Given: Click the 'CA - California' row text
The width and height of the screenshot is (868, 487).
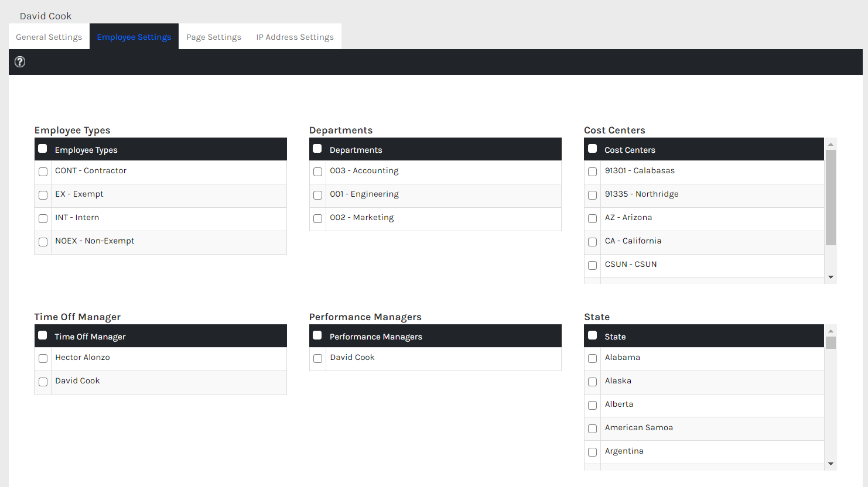Looking at the screenshot, I should pos(633,241).
